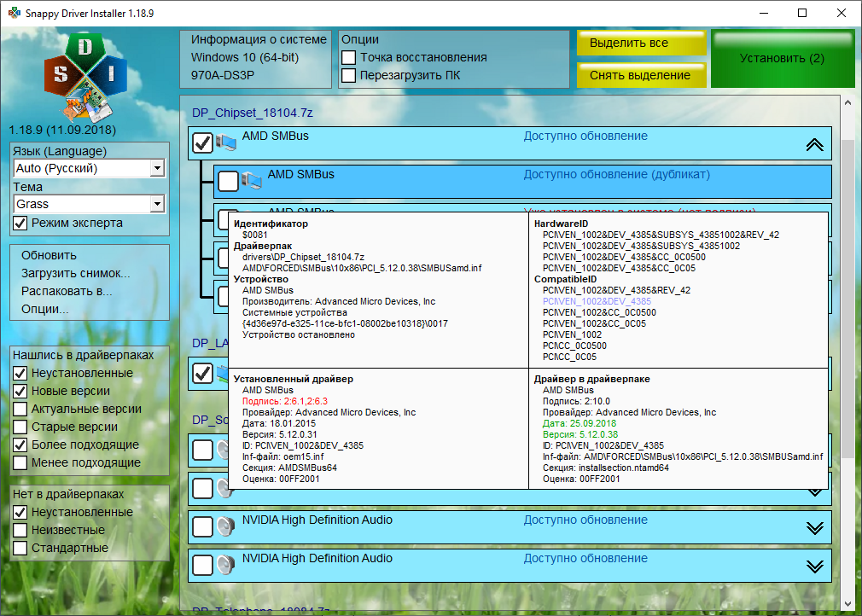Click Snappy Driver Installer title bar icon

(x=15, y=13)
